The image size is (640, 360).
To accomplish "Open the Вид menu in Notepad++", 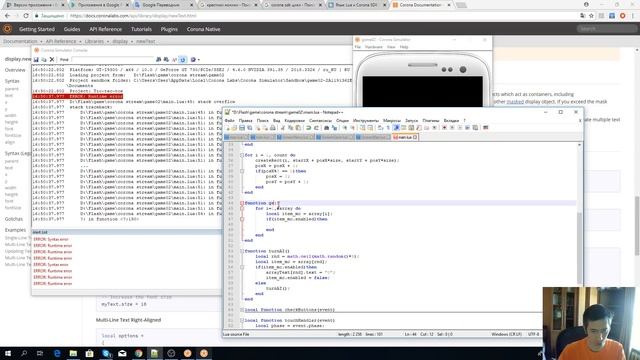I will tap(276, 120).
